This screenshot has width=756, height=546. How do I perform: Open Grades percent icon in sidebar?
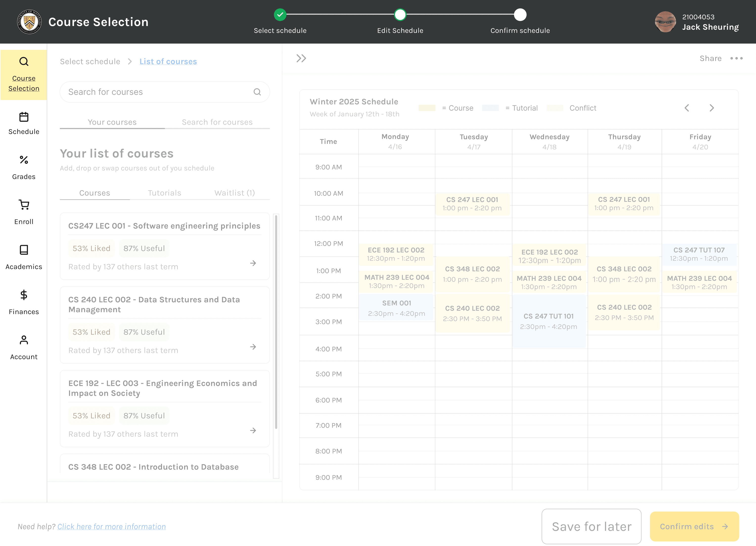(24, 160)
